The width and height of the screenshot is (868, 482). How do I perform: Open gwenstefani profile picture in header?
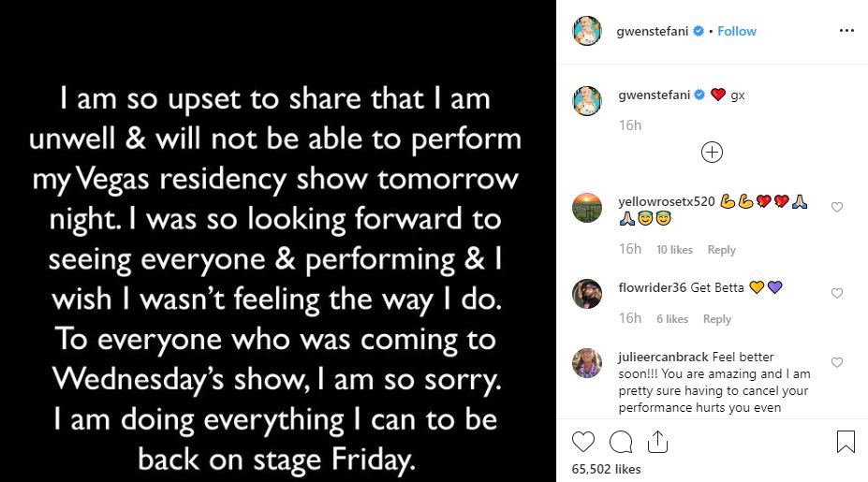click(587, 31)
